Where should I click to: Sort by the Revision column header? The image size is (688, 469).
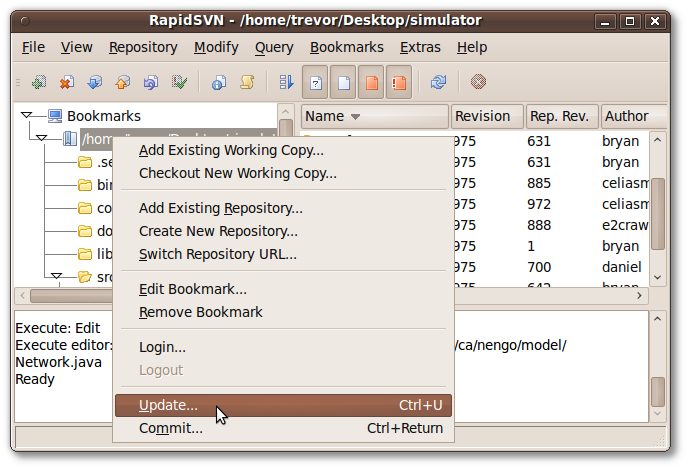[487, 116]
